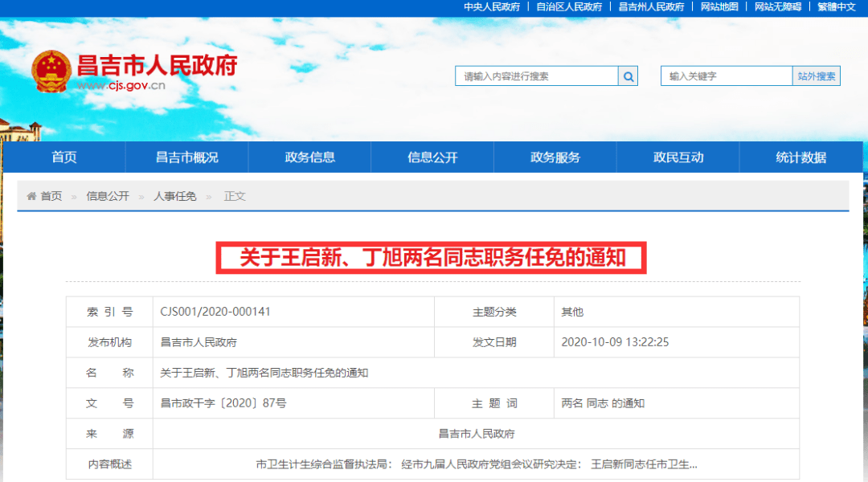Click the home icon in breadcrumb
The image size is (868, 482).
click(31, 196)
